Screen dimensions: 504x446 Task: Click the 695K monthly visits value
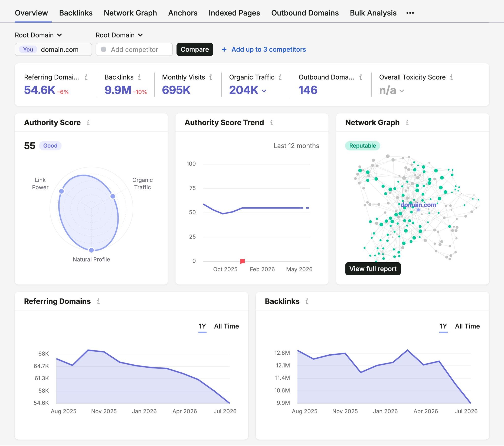pyautogui.click(x=176, y=90)
